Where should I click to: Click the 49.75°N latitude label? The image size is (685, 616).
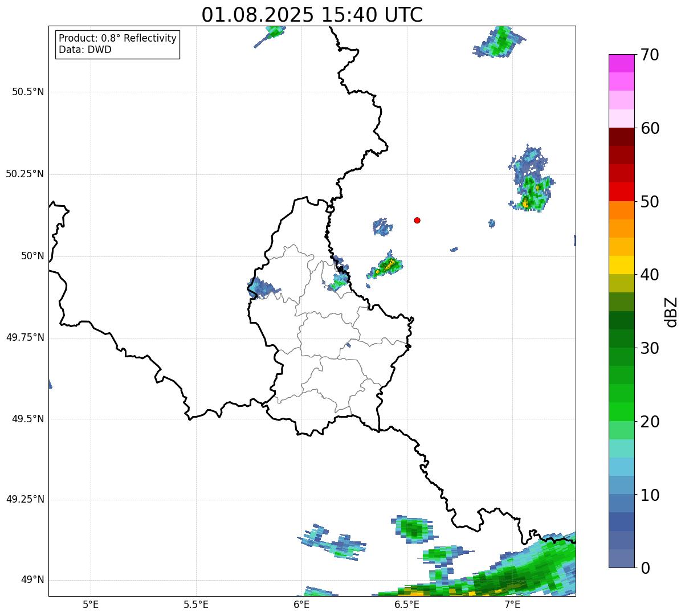[25, 337]
